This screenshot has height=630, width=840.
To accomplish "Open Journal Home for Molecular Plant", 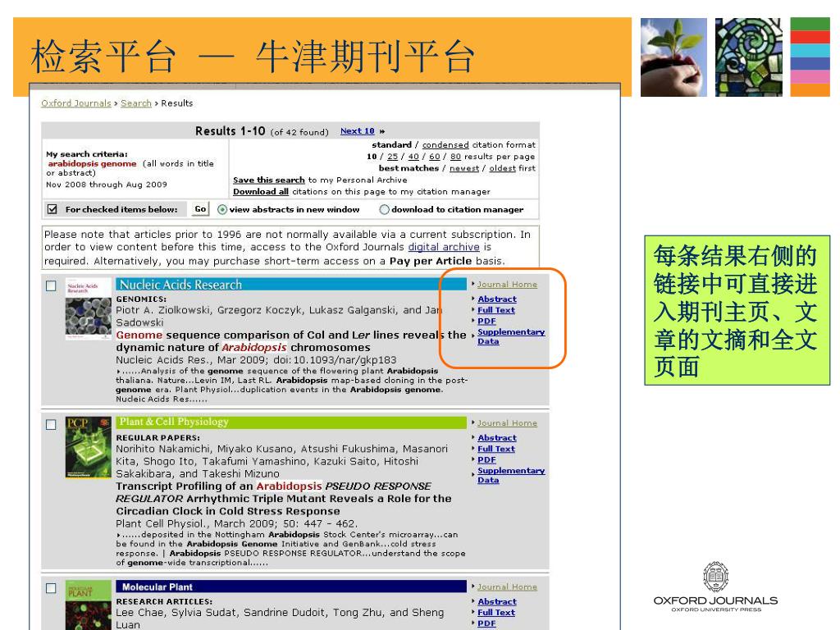I will (507, 587).
